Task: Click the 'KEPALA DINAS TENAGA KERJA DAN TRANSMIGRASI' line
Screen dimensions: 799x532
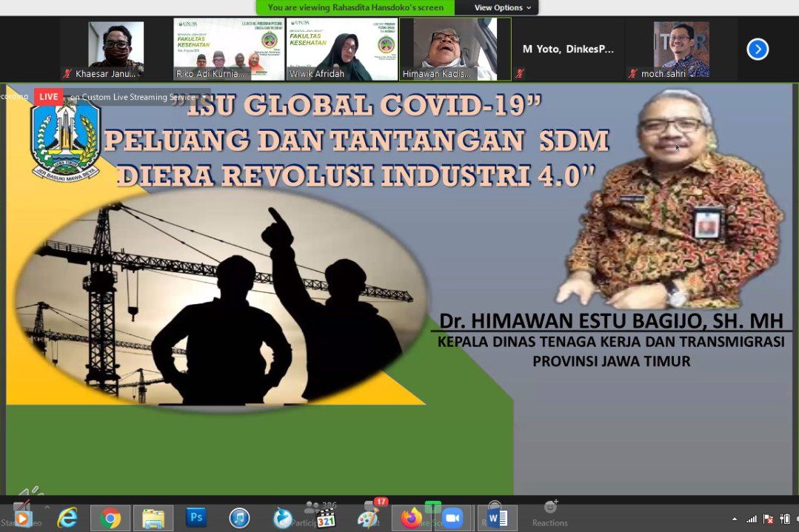Action: pos(611,342)
